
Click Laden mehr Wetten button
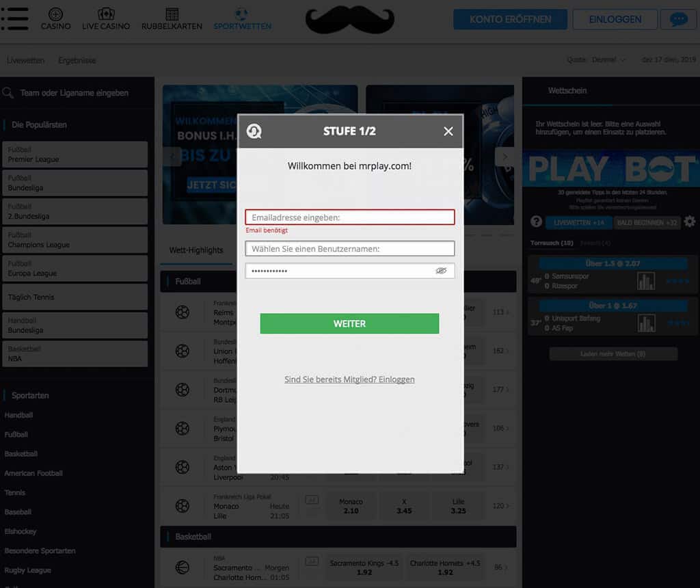pyautogui.click(x=613, y=353)
